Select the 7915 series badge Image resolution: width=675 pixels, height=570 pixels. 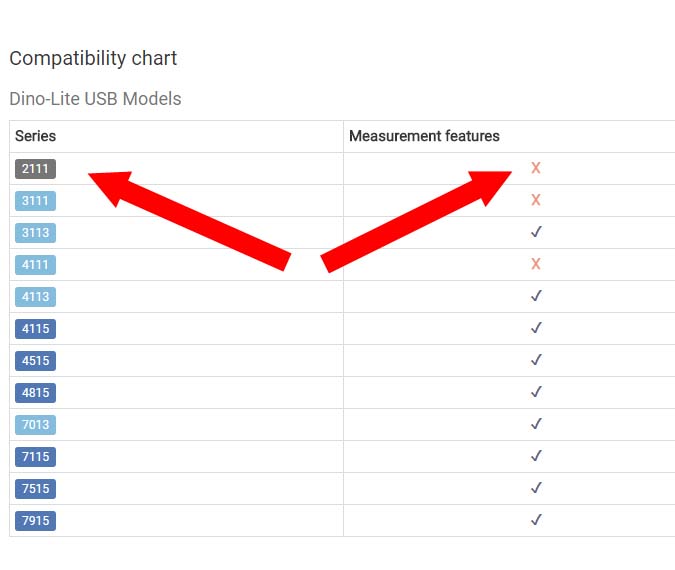[x=35, y=521]
